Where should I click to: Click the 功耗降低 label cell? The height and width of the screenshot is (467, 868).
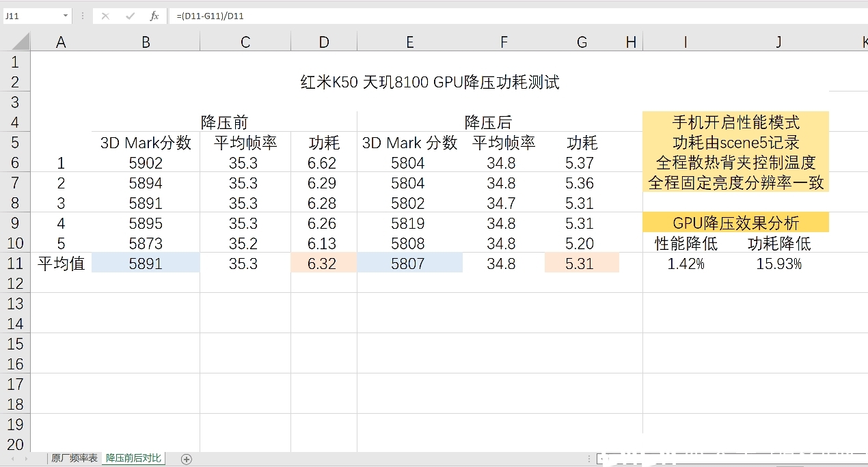[x=778, y=243]
